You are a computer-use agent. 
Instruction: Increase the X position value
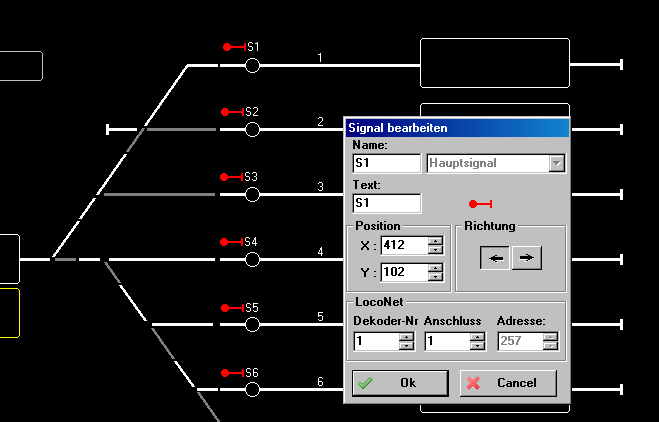(434, 239)
